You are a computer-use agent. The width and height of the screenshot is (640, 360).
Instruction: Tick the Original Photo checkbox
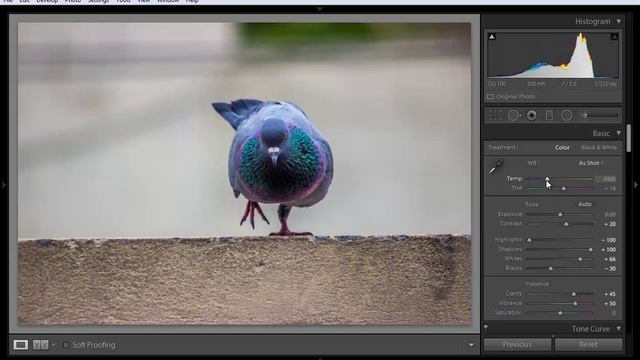490,97
